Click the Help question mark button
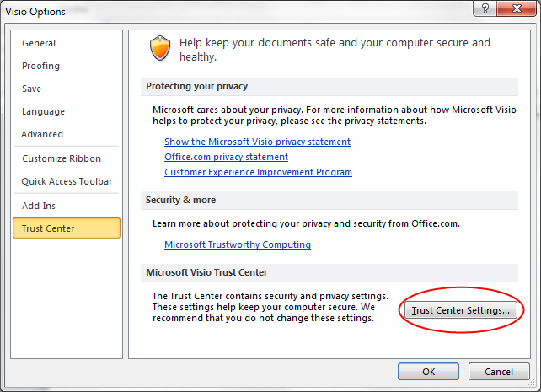541x392 pixels. (484, 9)
